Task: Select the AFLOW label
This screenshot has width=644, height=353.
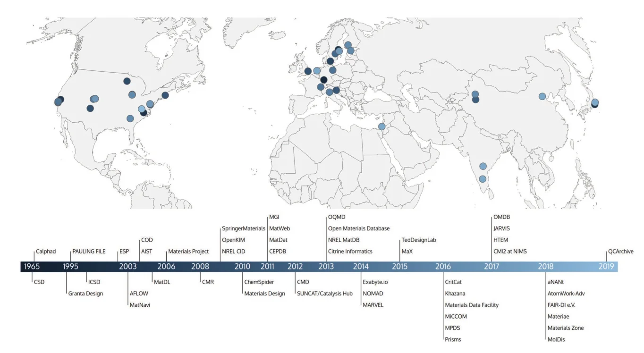Action: click(139, 293)
